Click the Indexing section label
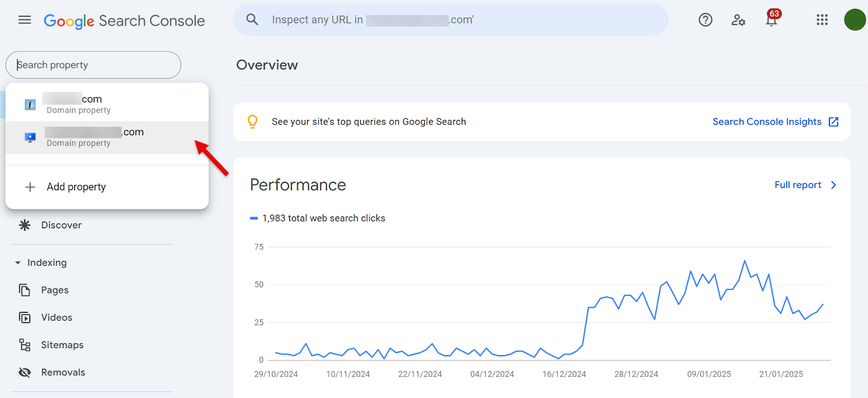868x398 pixels. [47, 263]
